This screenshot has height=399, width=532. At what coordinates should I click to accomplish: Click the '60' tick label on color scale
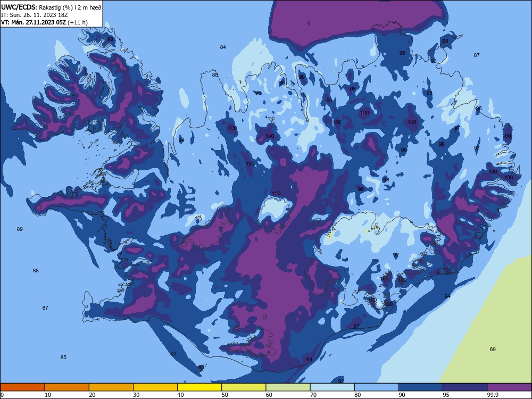pyautogui.click(x=269, y=395)
